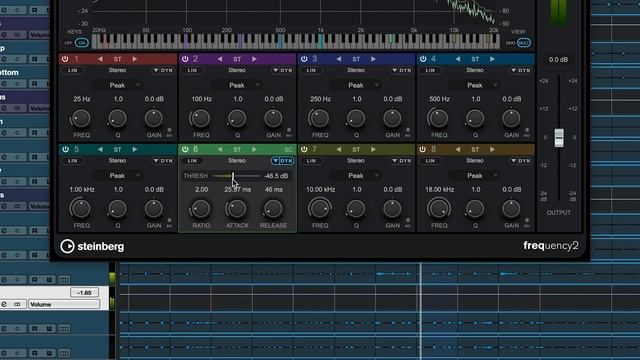Toggle band 2 power icon
This screenshot has height=360, width=640.
click(185, 59)
